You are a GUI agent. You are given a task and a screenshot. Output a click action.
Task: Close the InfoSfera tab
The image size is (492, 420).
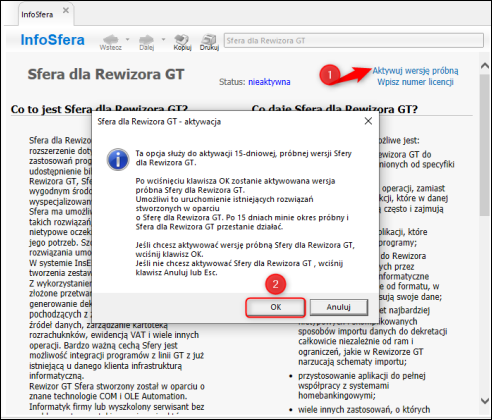66,10
